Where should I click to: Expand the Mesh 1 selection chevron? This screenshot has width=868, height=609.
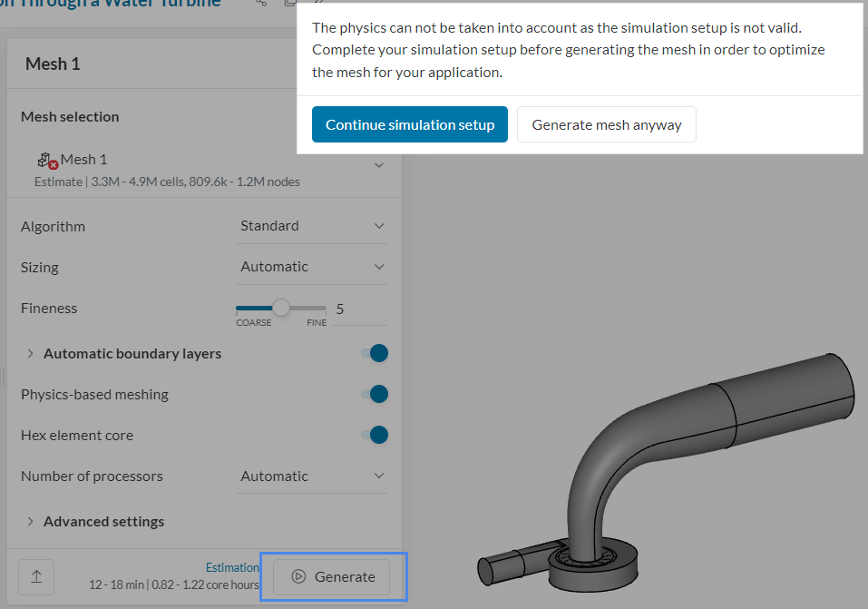(380, 165)
